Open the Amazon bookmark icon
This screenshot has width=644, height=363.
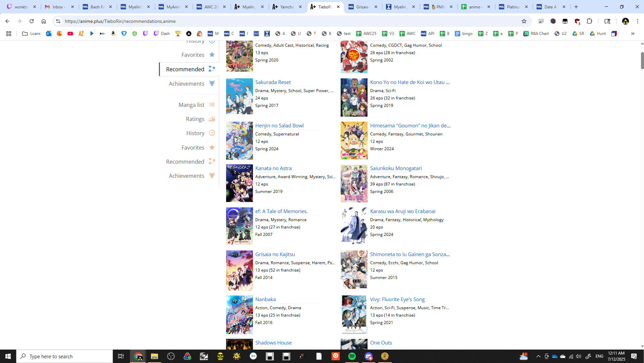point(113,34)
